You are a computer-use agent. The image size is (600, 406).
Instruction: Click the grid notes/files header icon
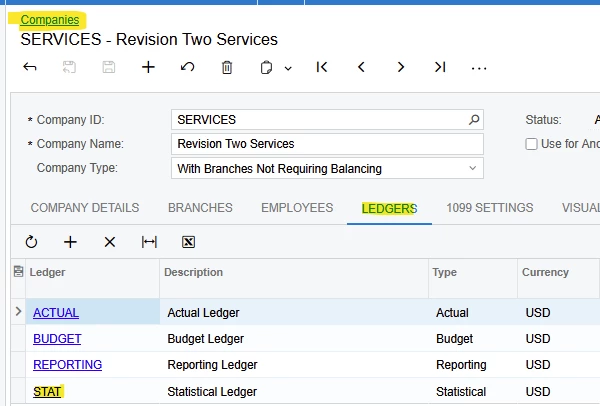[18, 271]
